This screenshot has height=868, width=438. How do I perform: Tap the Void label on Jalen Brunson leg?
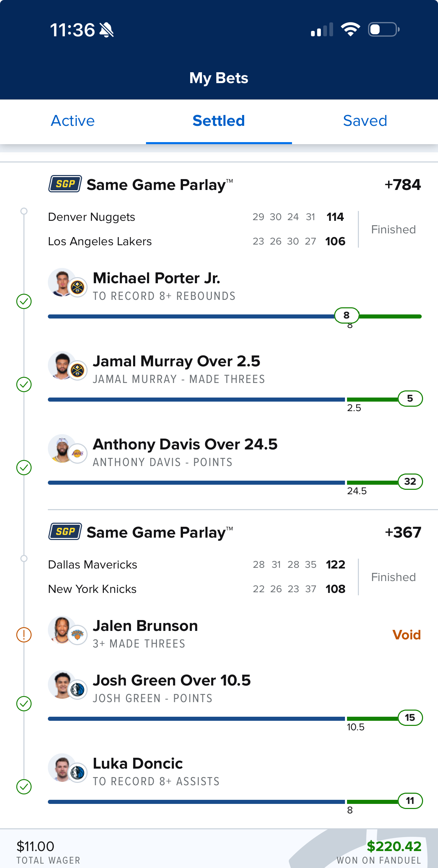[406, 635]
